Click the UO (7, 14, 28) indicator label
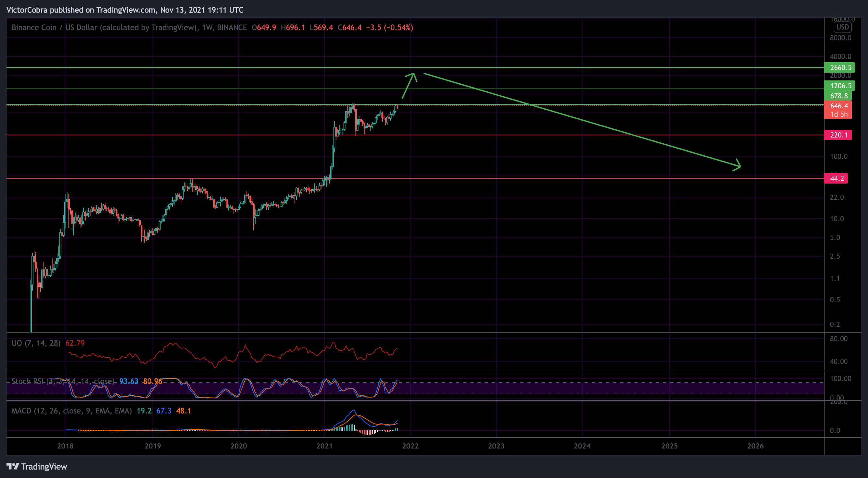Viewport: 868px width, 478px height. tap(36, 343)
